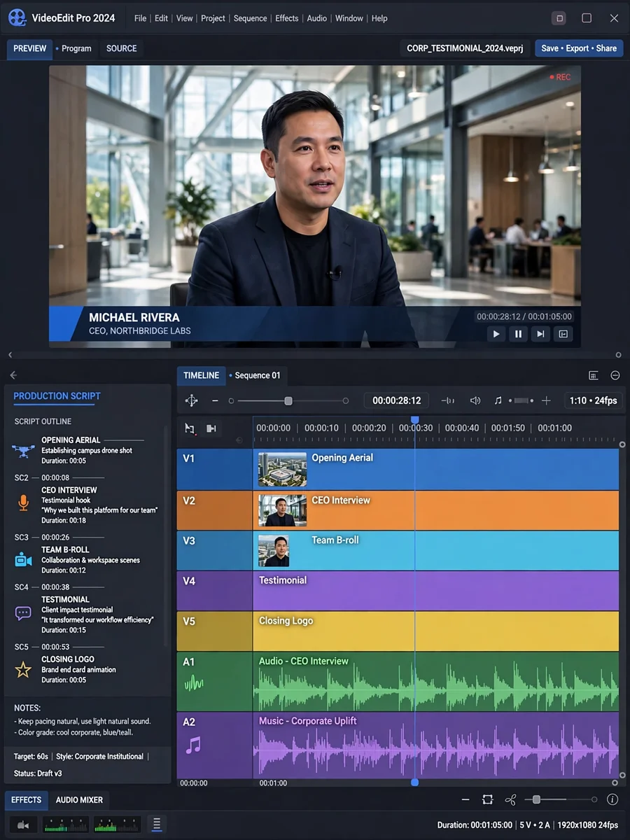The width and height of the screenshot is (630, 840).
Task: Click the CEO Interview clip thumbnail
Action: click(282, 510)
